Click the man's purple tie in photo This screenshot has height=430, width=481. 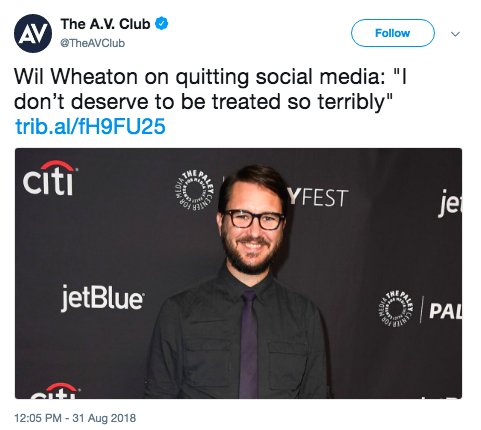[x=248, y=343]
